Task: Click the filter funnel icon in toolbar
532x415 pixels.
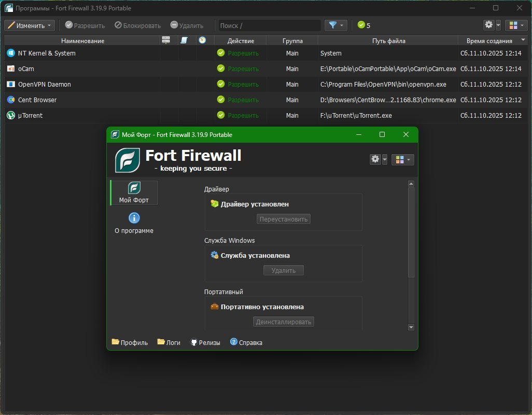Action: (332, 25)
